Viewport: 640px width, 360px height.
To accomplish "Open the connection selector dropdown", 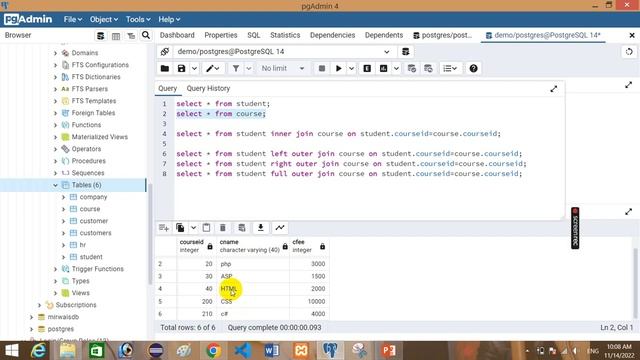I will click(x=386, y=52).
